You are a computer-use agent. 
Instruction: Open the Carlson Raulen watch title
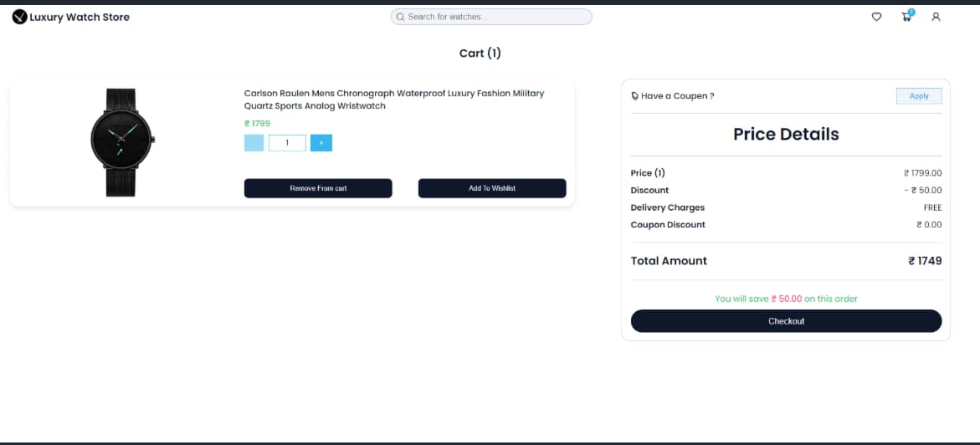(x=393, y=100)
